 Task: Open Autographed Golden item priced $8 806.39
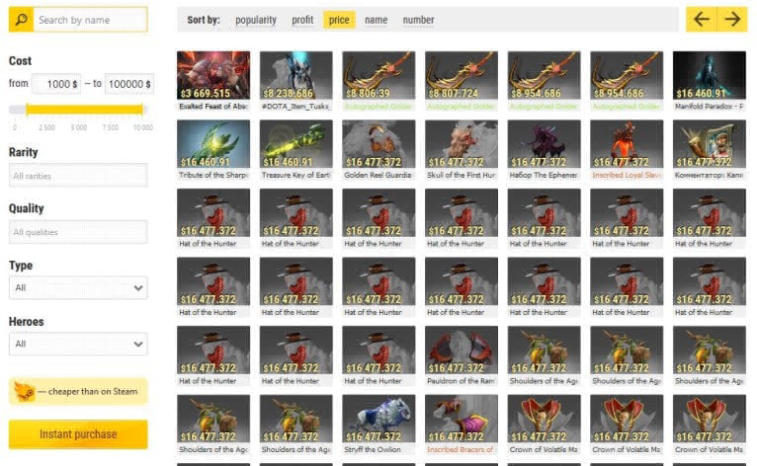click(378, 81)
